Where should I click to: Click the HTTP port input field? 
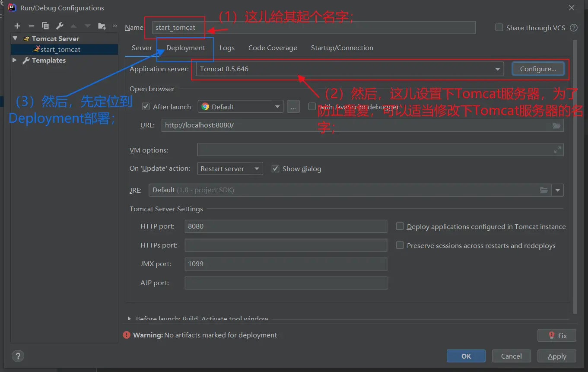286,226
